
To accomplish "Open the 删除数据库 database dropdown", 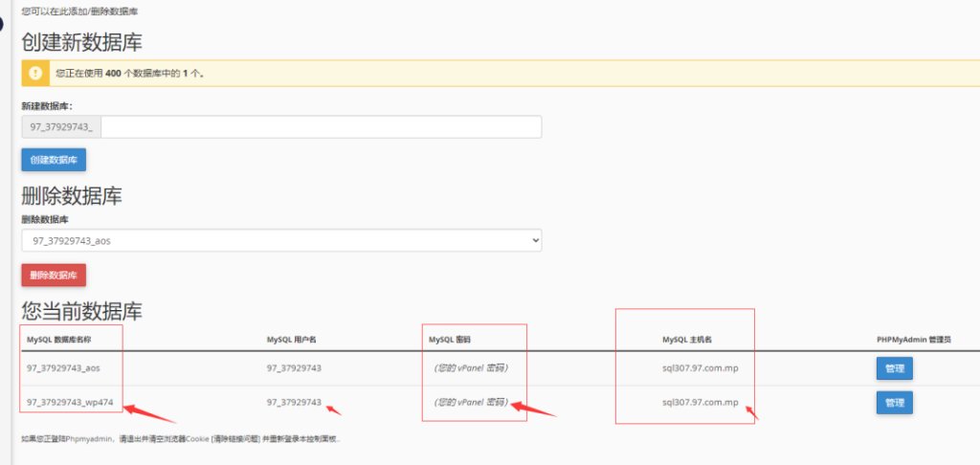I will (281, 240).
